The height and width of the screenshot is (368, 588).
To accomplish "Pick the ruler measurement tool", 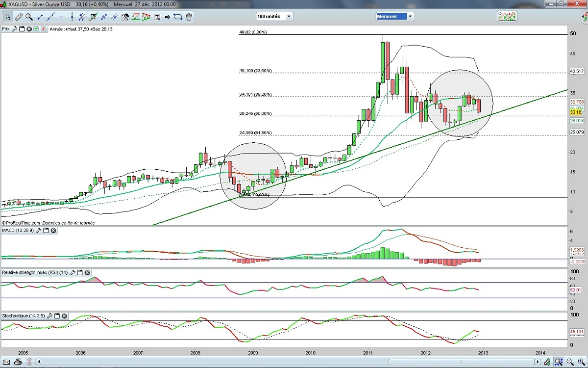I will pos(19,17).
